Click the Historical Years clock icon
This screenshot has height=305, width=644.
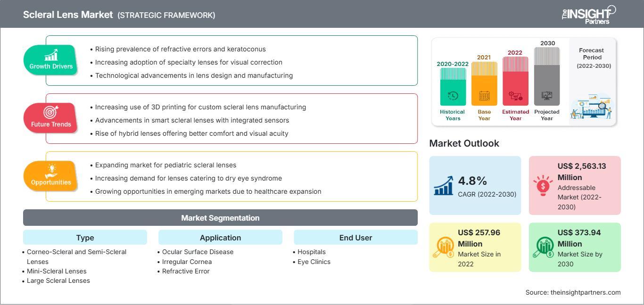click(453, 96)
